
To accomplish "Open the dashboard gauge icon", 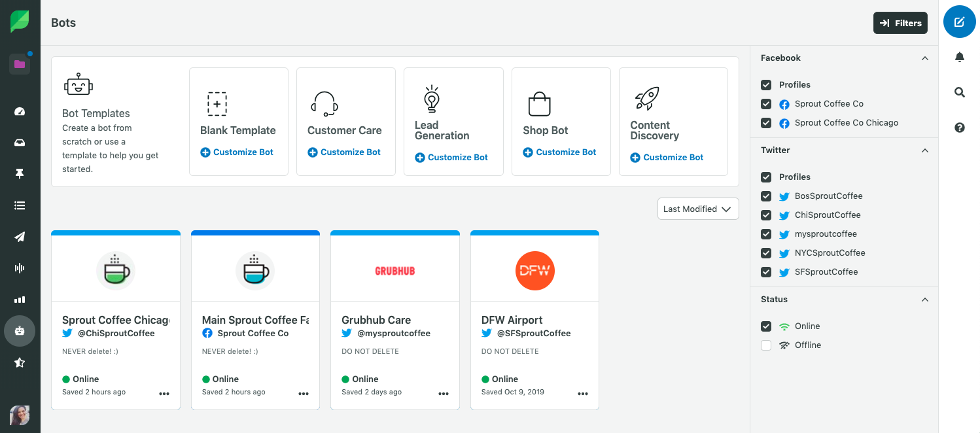I will pyautogui.click(x=20, y=111).
